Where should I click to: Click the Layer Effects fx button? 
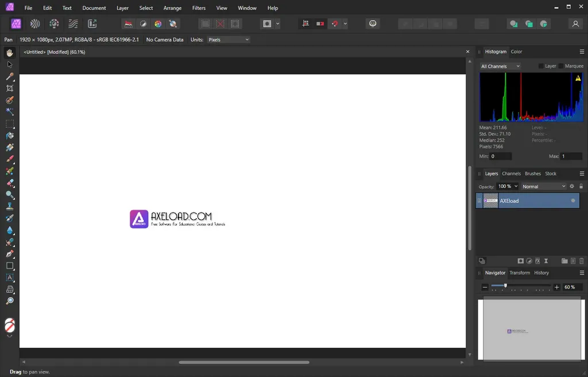(x=537, y=261)
